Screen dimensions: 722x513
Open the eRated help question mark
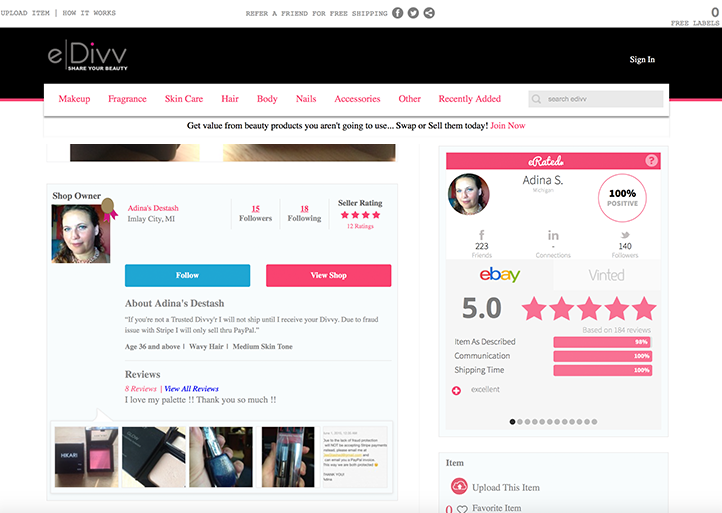651,160
